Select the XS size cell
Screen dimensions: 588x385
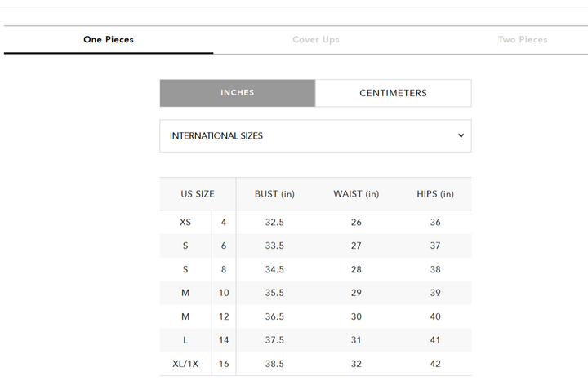pyautogui.click(x=185, y=223)
